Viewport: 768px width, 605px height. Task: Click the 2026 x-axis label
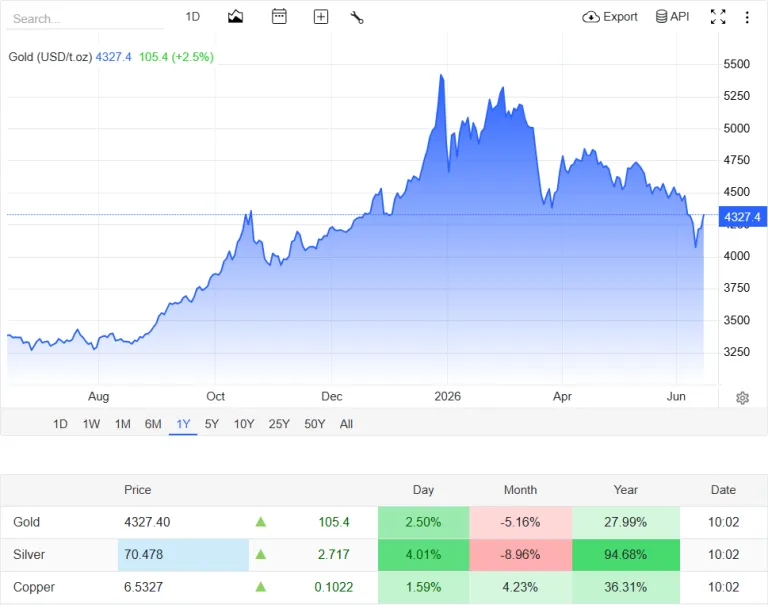pyautogui.click(x=447, y=396)
